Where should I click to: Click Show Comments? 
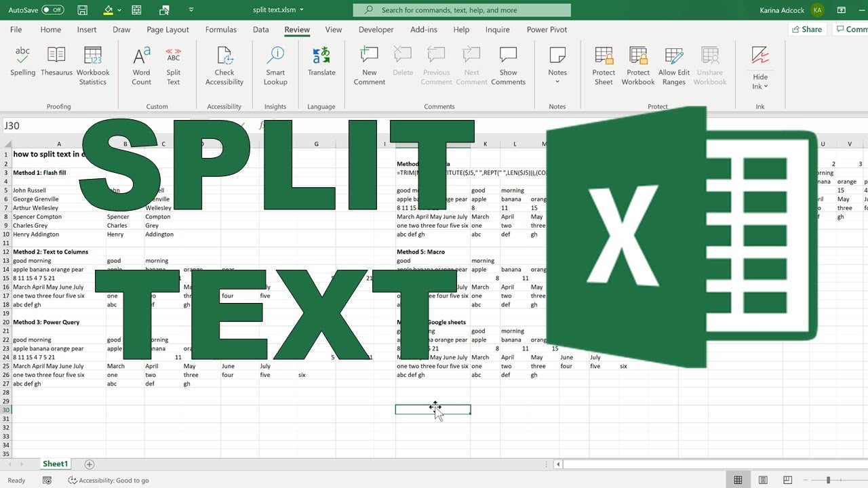pos(509,66)
